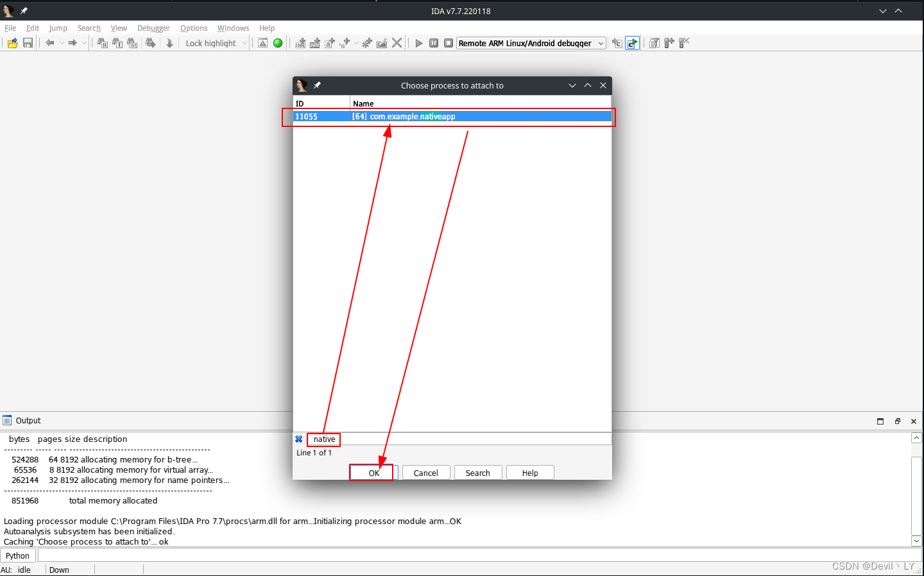This screenshot has width=924, height=576.
Task: Click the X undefine icon in toolbar
Action: click(397, 43)
